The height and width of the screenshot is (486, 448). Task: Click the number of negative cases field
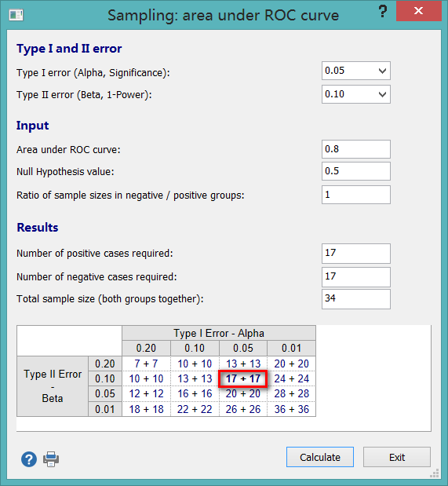point(356,277)
